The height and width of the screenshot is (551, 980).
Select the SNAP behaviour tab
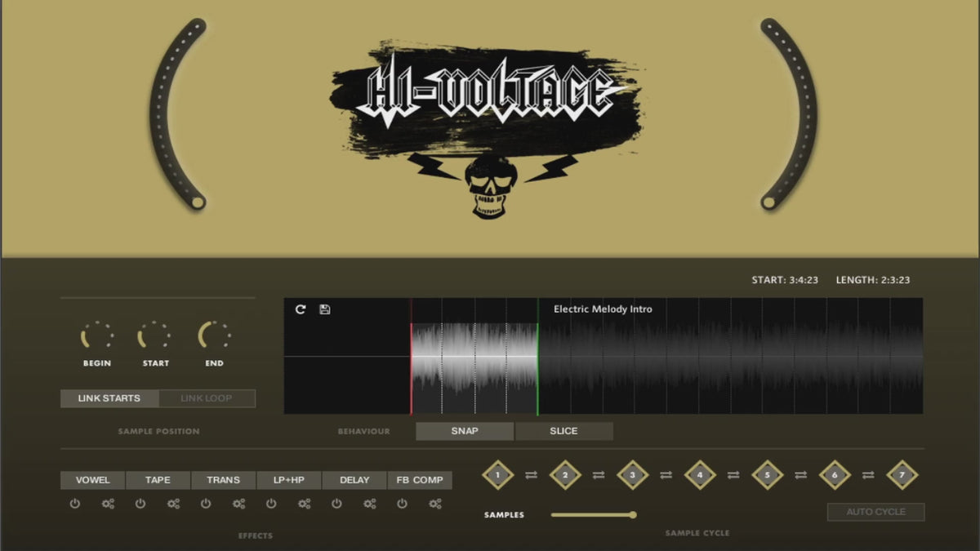point(465,431)
